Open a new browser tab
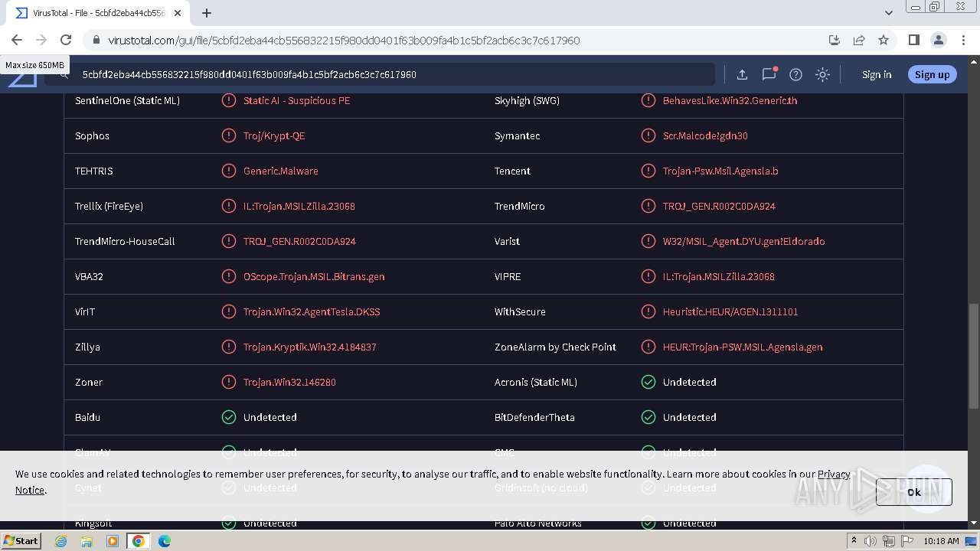This screenshot has height=551, width=980. pos(206,13)
